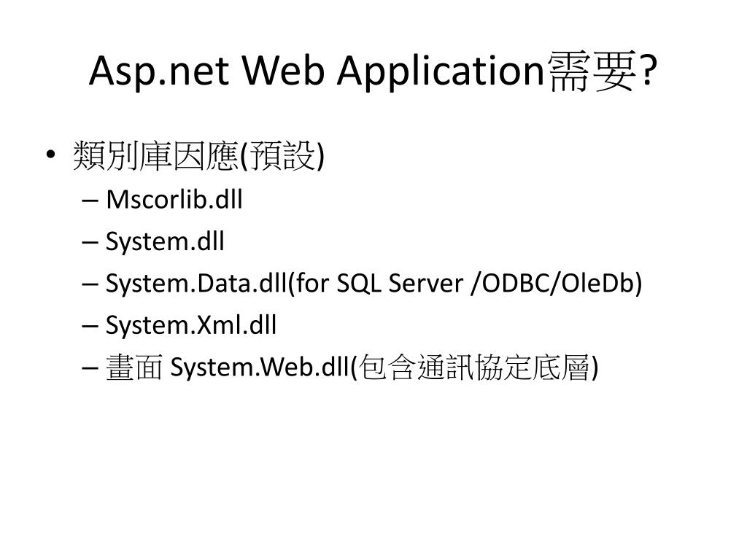Click the dash before Mscorlib.dll
Image resolution: width=747 pixels, height=560 pixels.
(x=90, y=201)
